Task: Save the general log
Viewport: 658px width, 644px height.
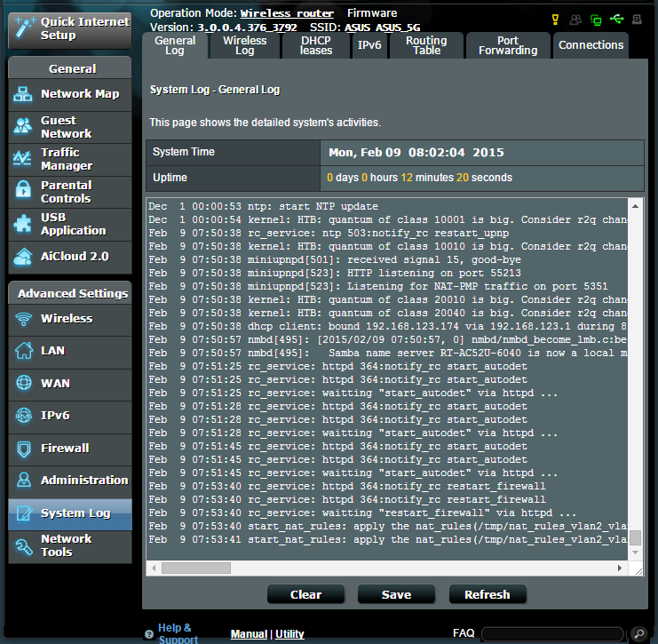Action: [396, 594]
